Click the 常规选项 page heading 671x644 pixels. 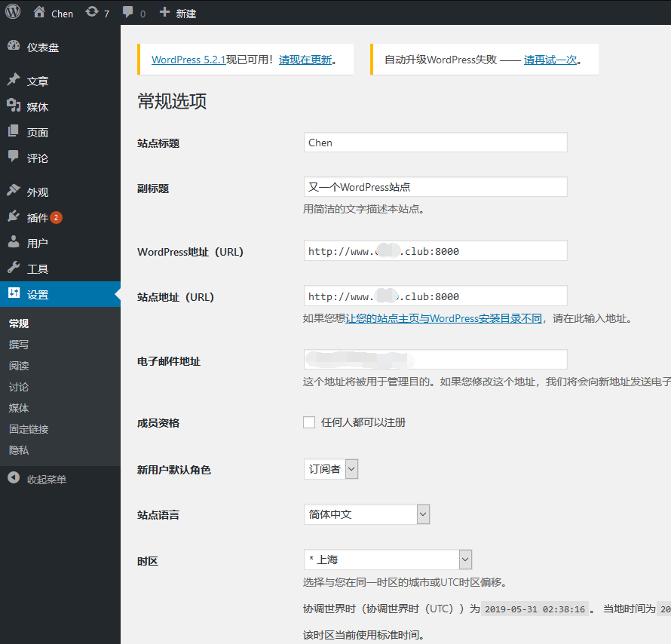[172, 101]
